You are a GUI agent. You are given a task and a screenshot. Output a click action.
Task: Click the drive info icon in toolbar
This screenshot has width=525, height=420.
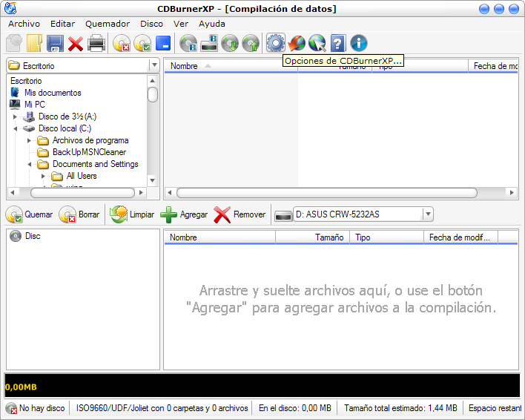point(209,43)
